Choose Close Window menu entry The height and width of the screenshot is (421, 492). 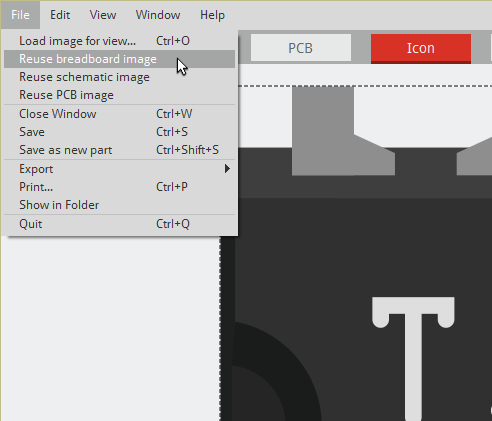click(119, 114)
